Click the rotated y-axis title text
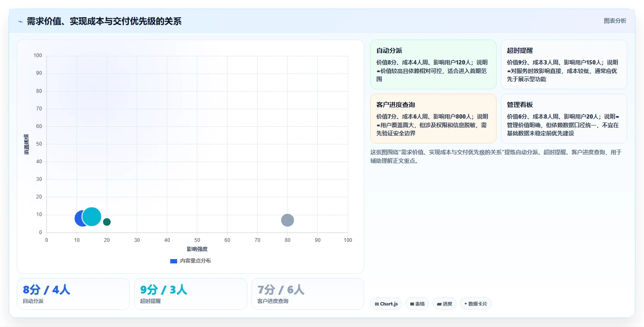Screen dimensions: 644x327 pyautogui.click(x=26, y=144)
